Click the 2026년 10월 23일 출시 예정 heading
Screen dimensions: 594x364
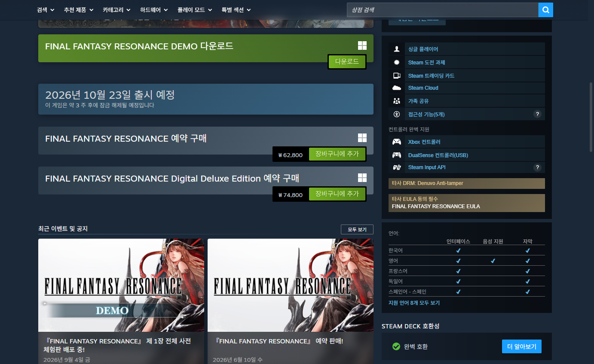click(x=110, y=95)
